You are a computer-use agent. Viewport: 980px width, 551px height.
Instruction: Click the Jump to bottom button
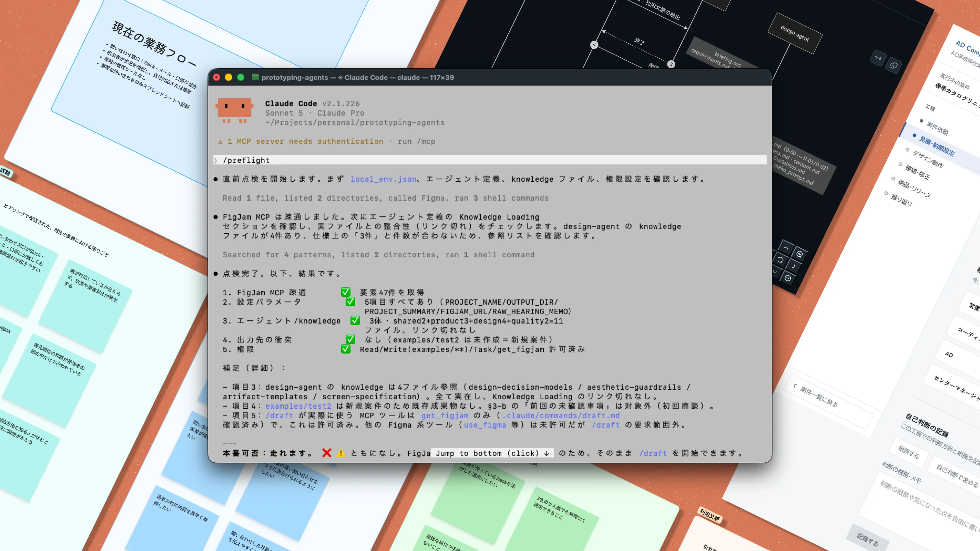pos(492,453)
